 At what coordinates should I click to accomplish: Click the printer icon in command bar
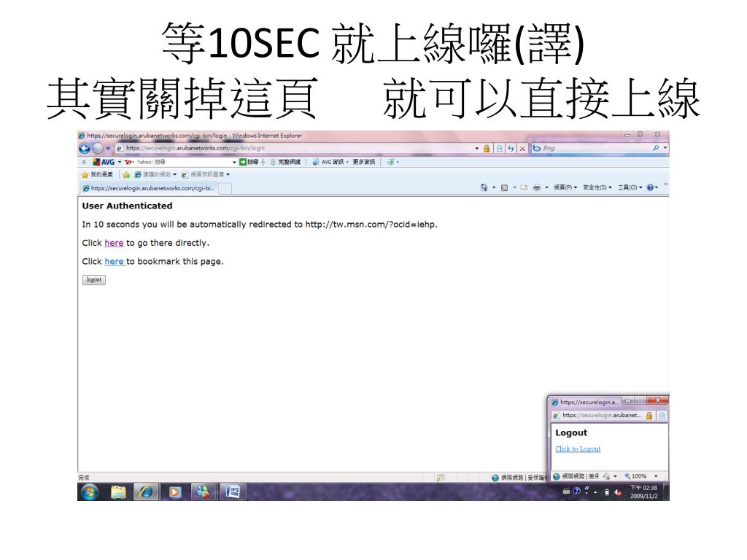pyautogui.click(x=536, y=187)
